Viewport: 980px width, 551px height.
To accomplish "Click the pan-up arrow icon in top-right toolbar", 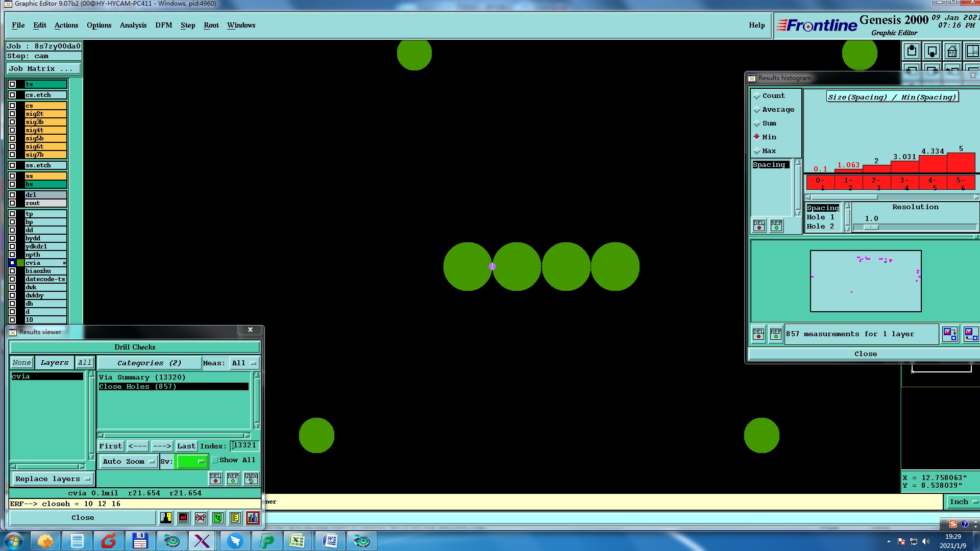I will coord(912,52).
